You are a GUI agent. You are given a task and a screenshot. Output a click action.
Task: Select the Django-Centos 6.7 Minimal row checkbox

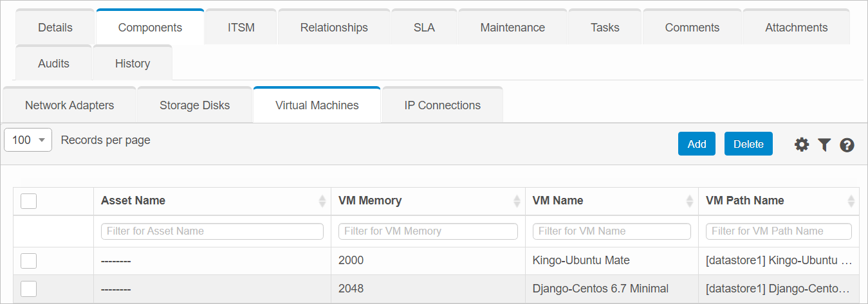pos(28,289)
